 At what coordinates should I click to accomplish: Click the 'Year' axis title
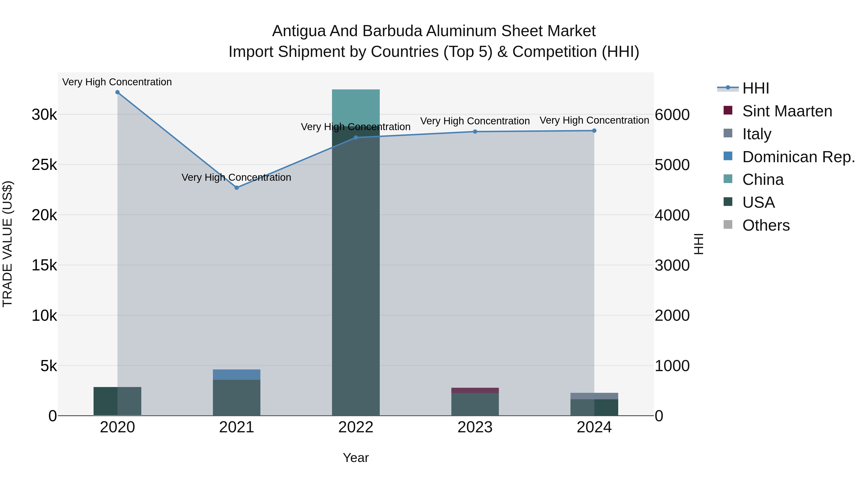tap(356, 458)
